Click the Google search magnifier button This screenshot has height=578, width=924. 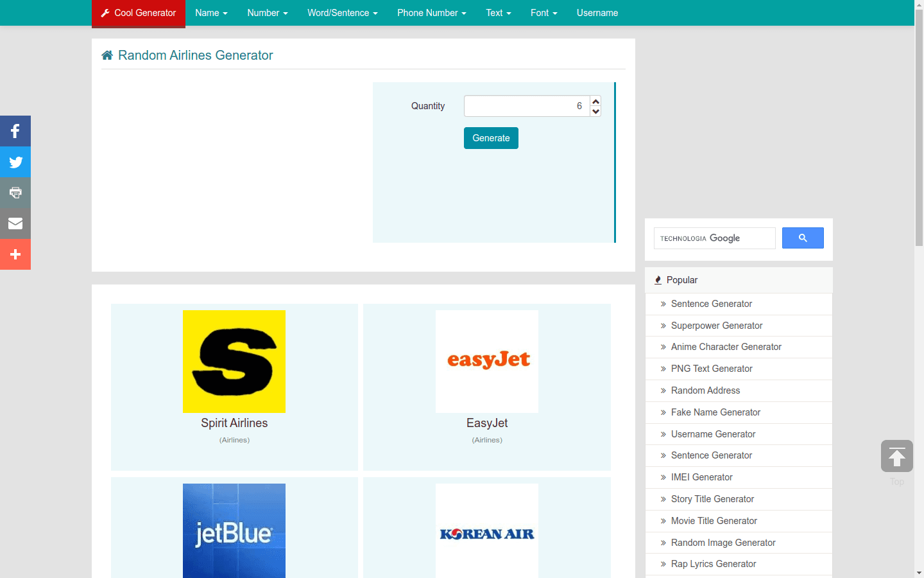tap(802, 238)
